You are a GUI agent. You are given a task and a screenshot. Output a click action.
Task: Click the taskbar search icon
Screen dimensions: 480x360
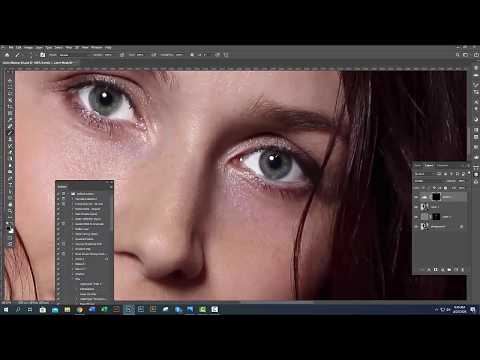pyautogui.click(x=18, y=310)
